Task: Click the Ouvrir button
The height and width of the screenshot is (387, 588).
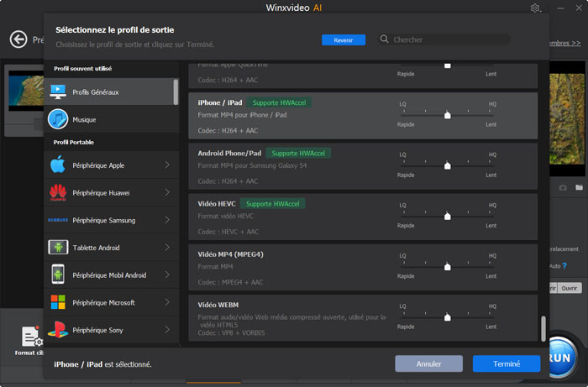Action: pyautogui.click(x=570, y=288)
